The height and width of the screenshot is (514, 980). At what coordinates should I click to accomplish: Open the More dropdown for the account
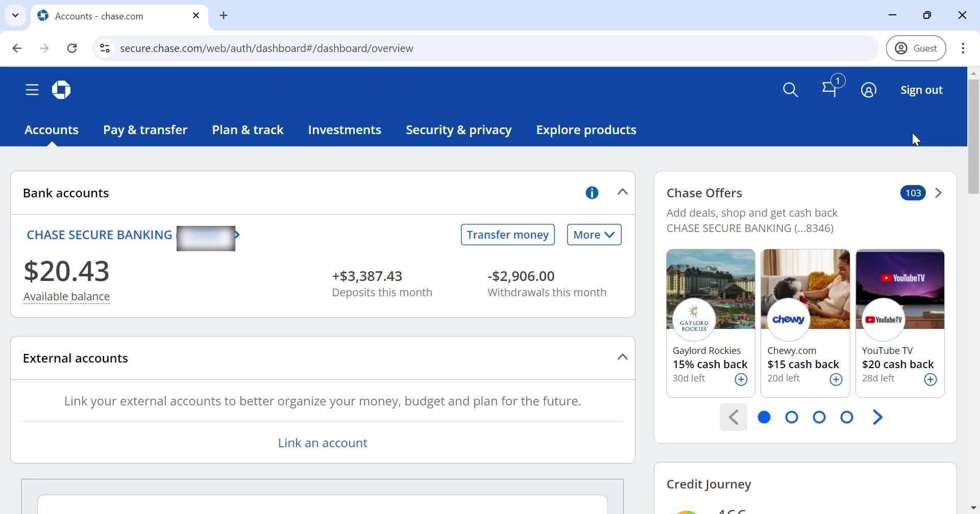(x=594, y=235)
